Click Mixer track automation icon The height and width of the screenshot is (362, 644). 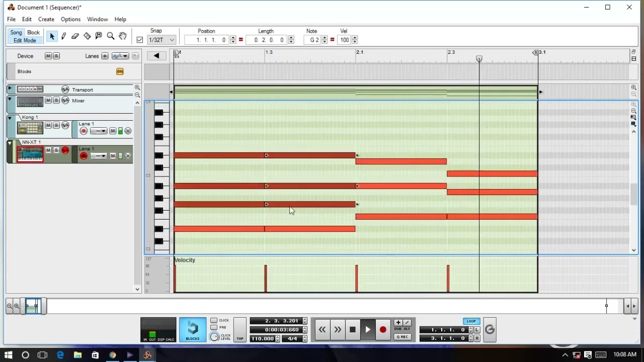(65, 101)
